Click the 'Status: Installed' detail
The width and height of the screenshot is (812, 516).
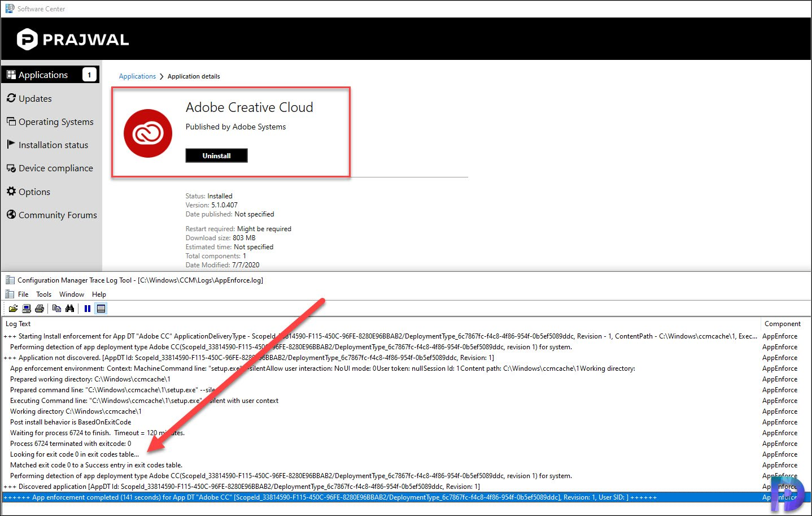pyautogui.click(x=208, y=196)
